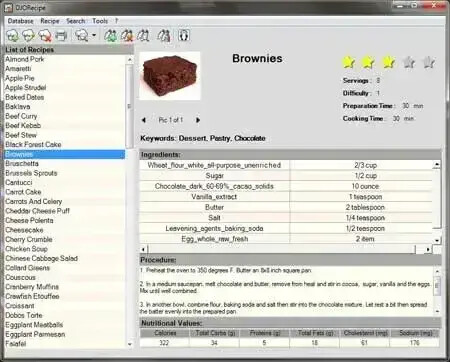Open the ? help menu

[x=117, y=21]
